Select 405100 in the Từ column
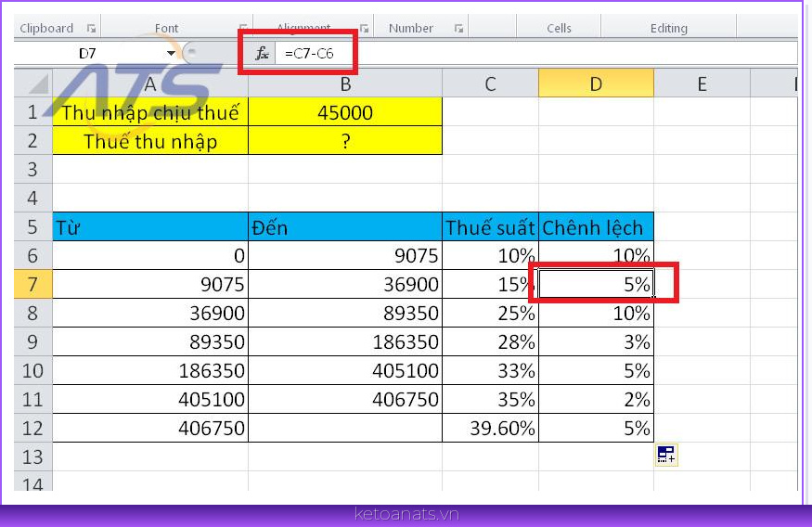The image size is (812, 527). tap(150, 399)
